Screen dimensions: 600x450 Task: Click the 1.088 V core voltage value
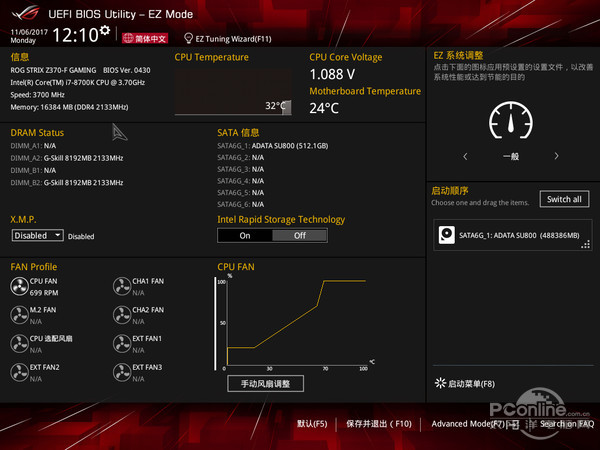[332, 74]
